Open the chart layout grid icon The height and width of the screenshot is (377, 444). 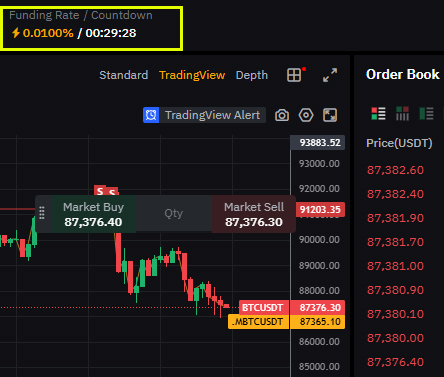(x=294, y=75)
